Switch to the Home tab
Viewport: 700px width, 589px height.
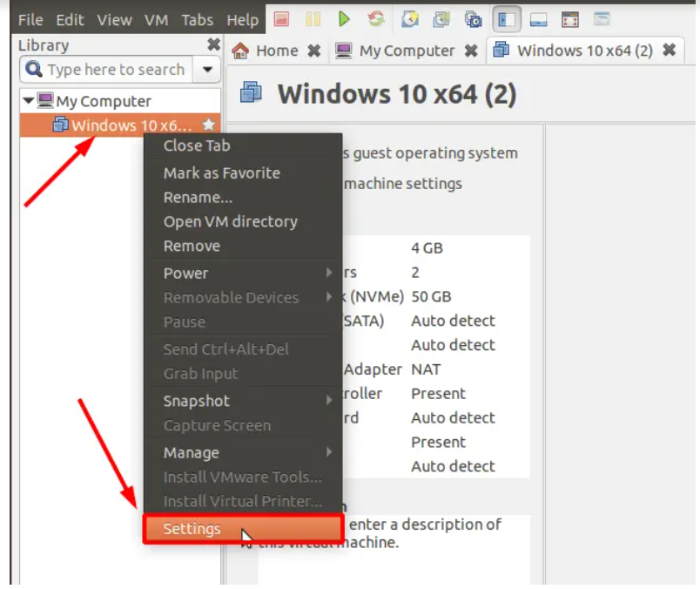pos(277,51)
